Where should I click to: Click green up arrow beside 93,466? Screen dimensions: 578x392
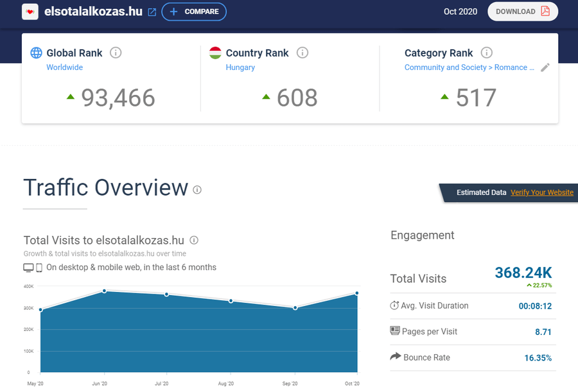coord(71,97)
